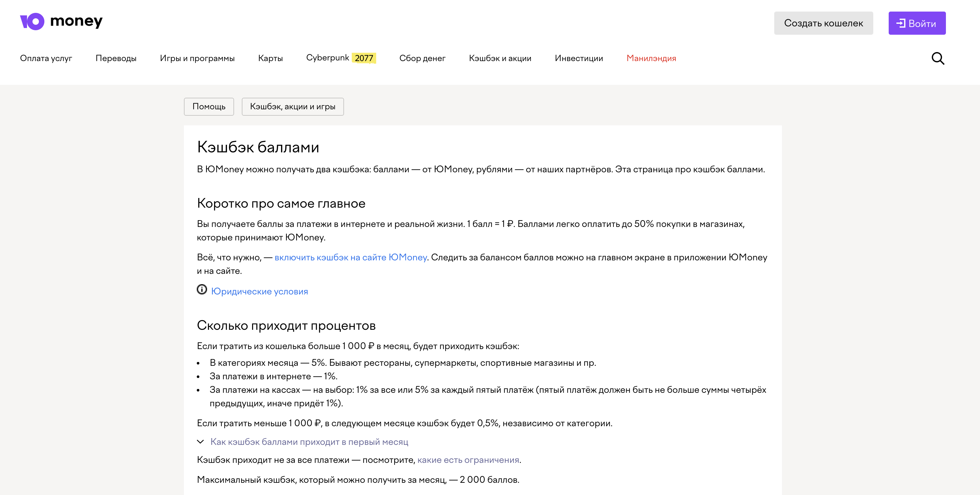Screen dimensions: 980x495
Task: Click the bullet starting 'За платежи на кассах'
Action: pos(488,397)
